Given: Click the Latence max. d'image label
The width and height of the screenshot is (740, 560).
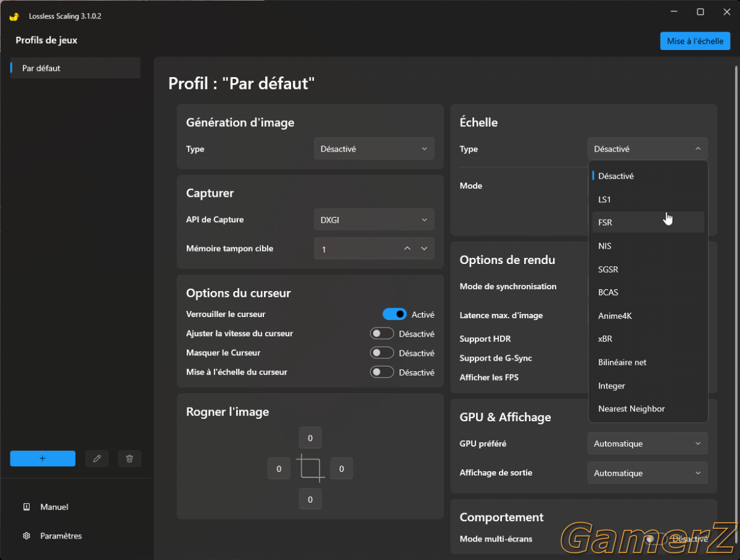Looking at the screenshot, I should (501, 315).
